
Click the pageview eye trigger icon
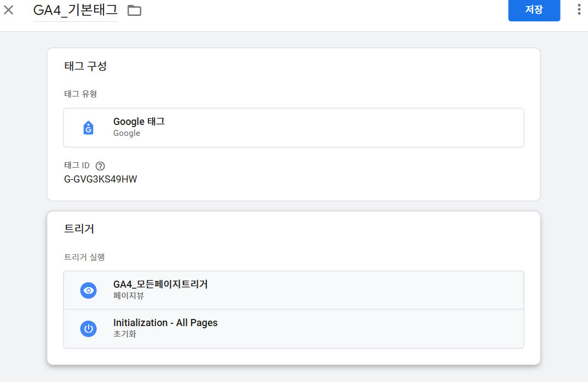(89, 290)
